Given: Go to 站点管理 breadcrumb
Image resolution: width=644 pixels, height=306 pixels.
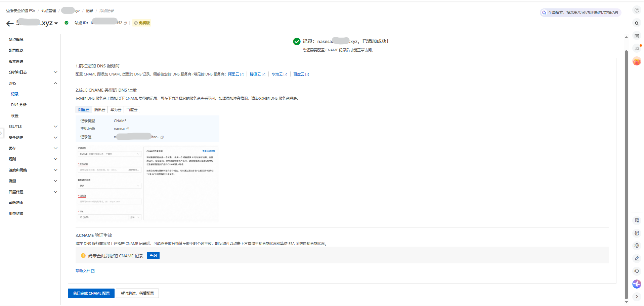Looking at the screenshot, I should pyautogui.click(x=49, y=11).
